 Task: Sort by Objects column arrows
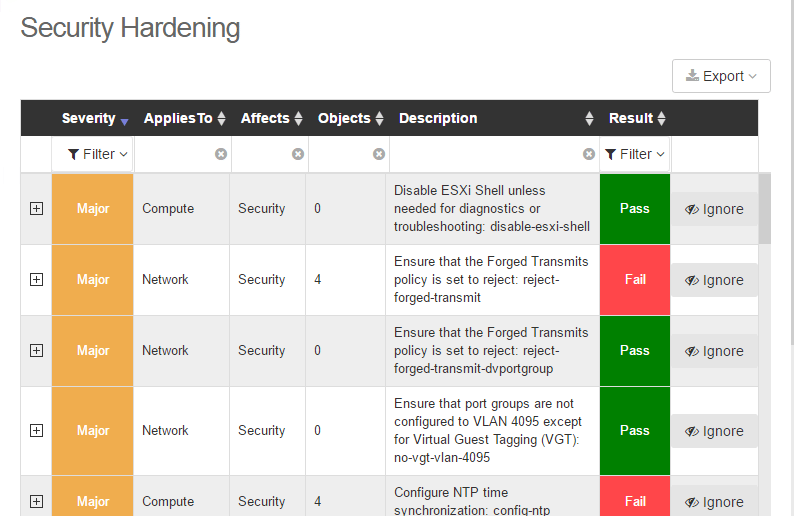(379, 119)
